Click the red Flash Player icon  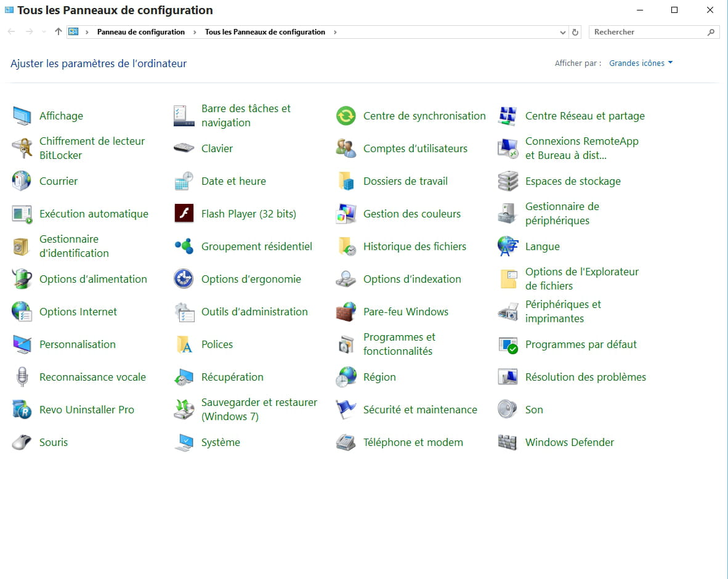(184, 214)
